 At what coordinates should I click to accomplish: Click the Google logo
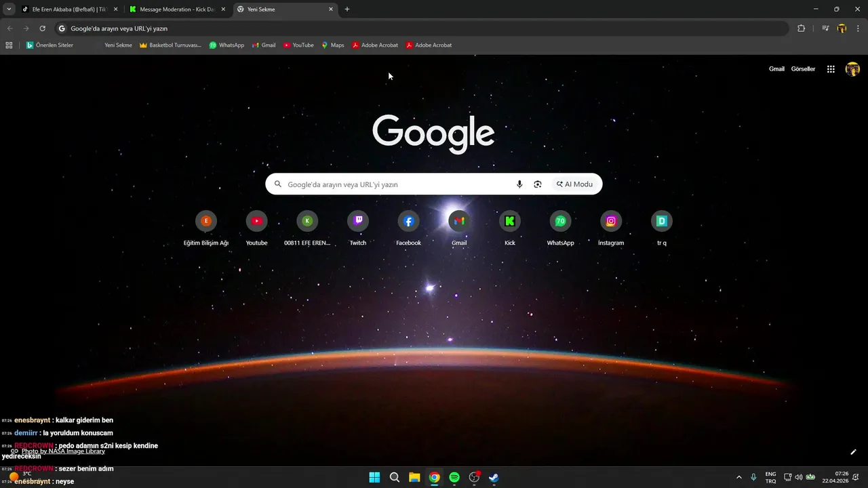pos(433,134)
